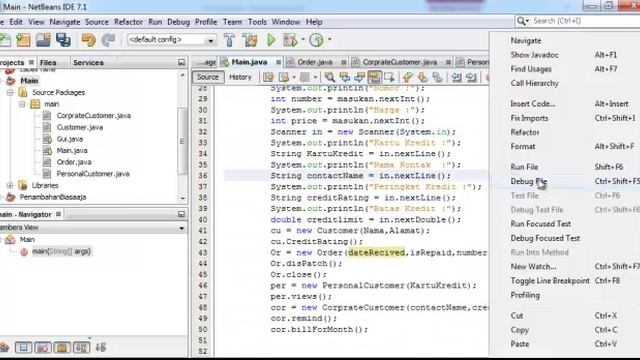
Task: Toggle Rectangular Selection in editor toolbar
Action: pyautogui.click(x=389, y=77)
